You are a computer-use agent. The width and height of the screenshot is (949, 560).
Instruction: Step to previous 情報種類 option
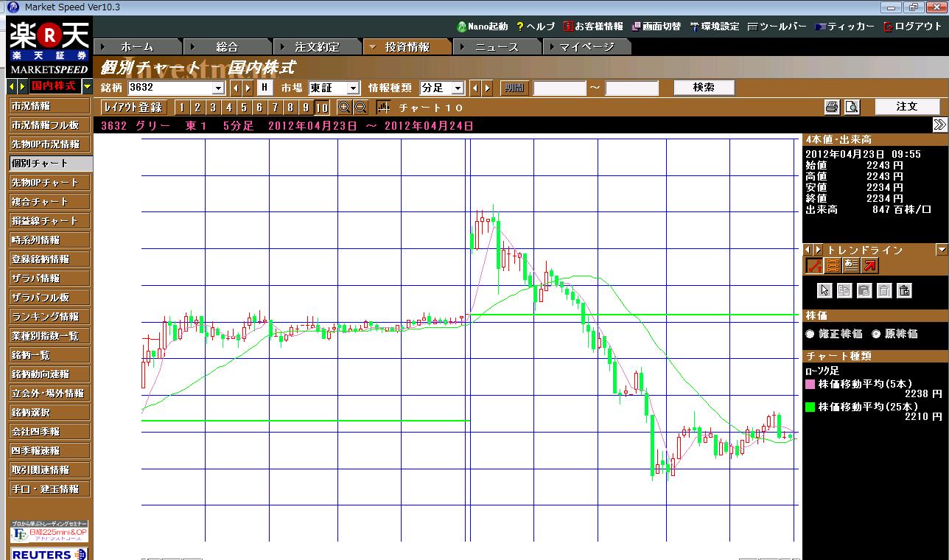474,88
